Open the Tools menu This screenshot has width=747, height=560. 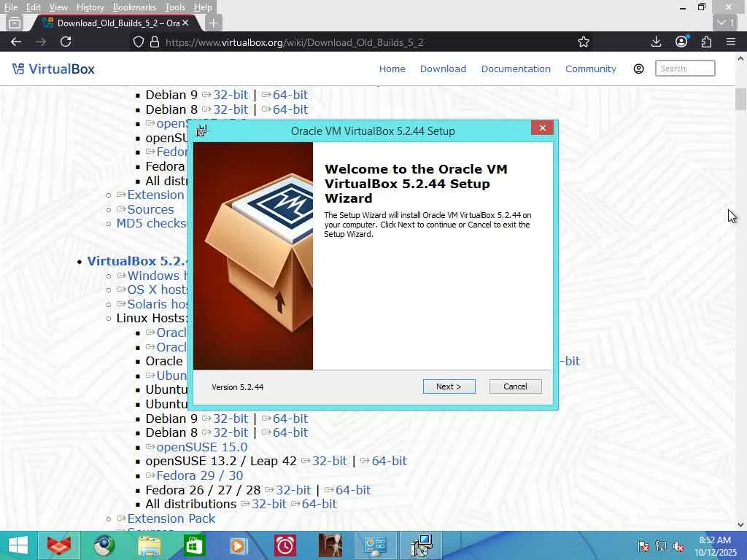point(175,7)
